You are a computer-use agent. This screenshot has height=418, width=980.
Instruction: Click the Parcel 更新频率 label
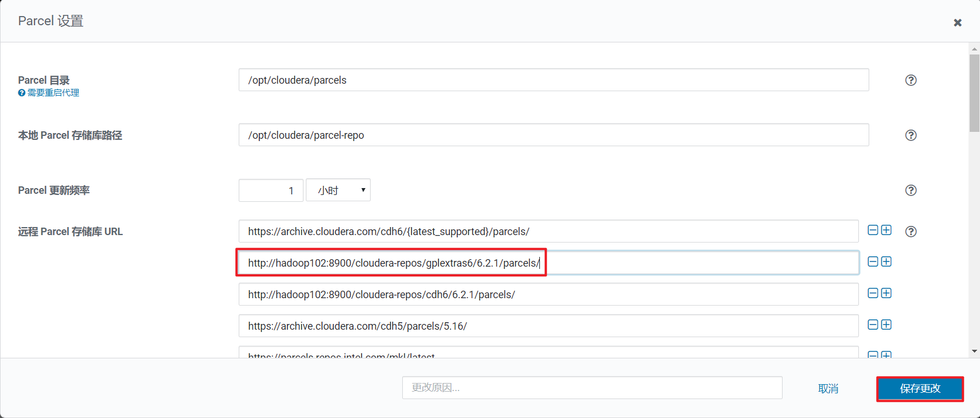[53, 190]
